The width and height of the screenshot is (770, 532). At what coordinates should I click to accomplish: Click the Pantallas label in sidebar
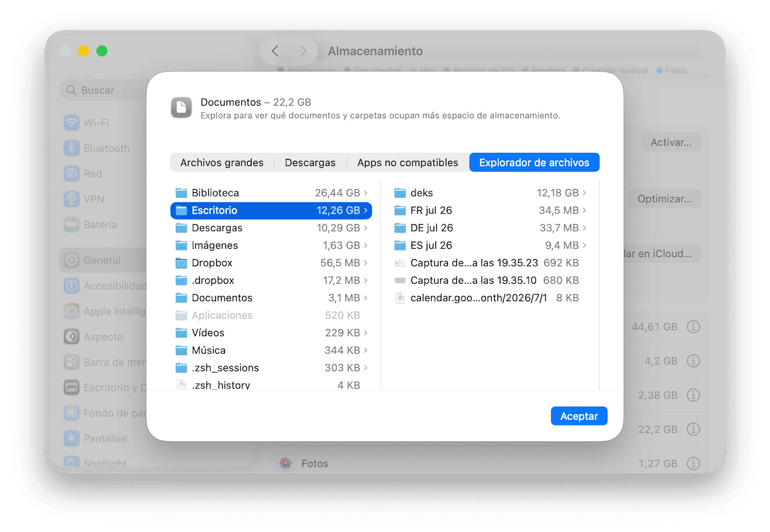click(x=105, y=439)
